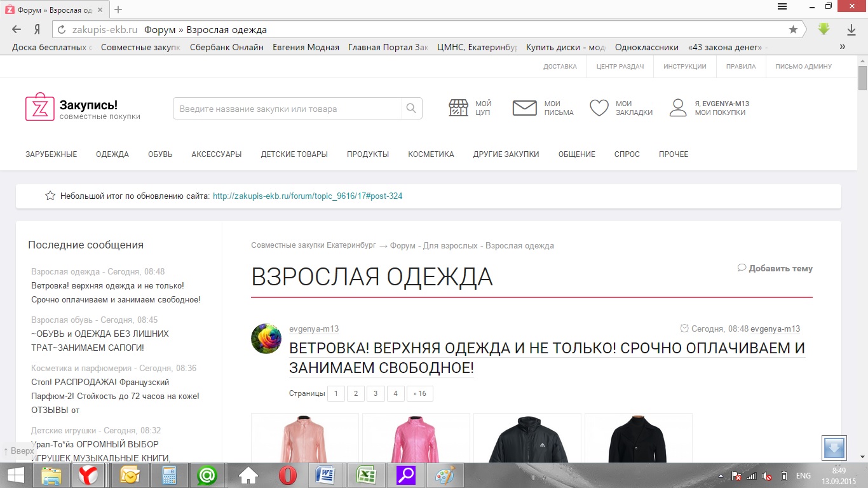
Task: Click the green download arrow extension icon
Action: pos(824,29)
